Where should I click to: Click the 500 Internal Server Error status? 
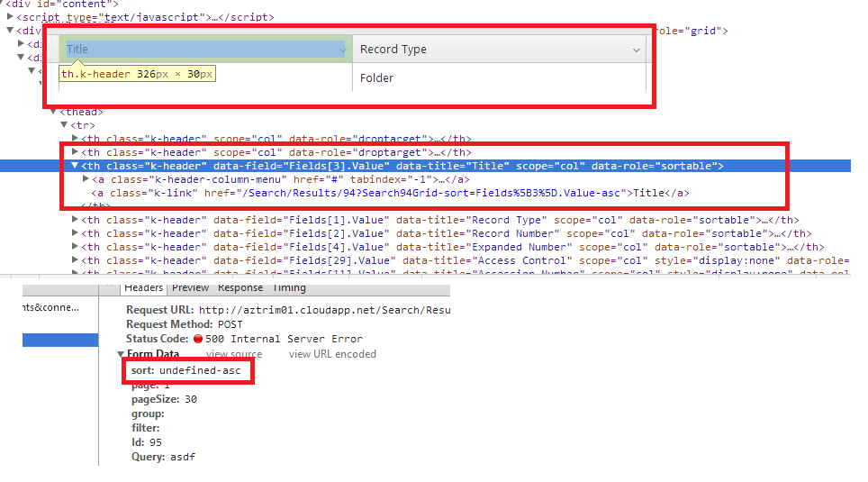point(284,339)
